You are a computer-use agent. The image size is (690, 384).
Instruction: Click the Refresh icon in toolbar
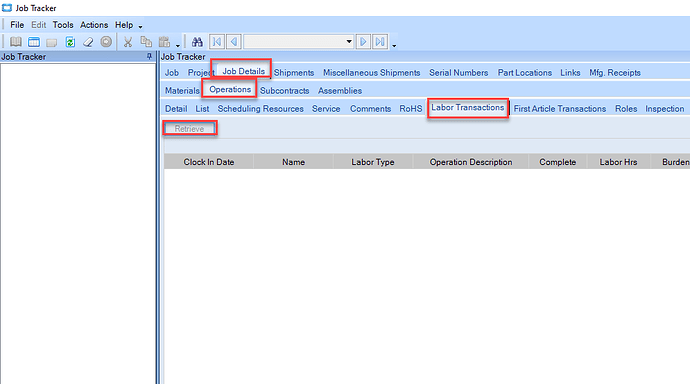[70, 42]
